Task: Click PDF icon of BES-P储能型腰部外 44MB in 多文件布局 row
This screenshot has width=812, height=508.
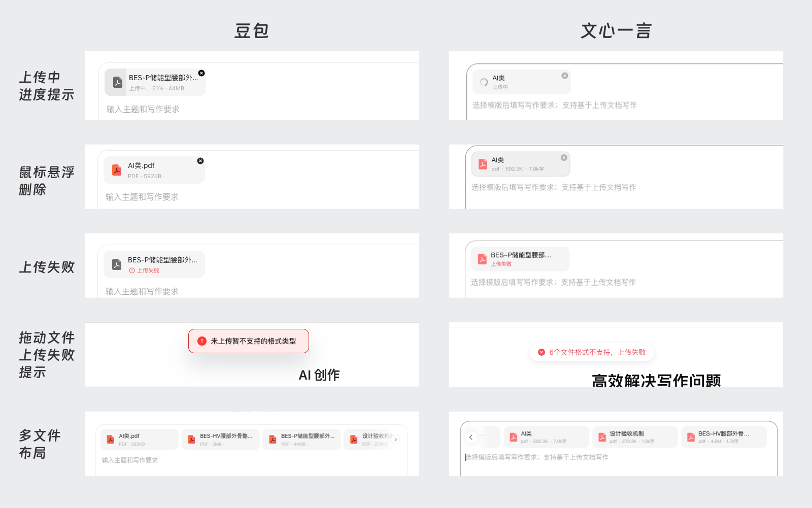Action: pyautogui.click(x=273, y=439)
